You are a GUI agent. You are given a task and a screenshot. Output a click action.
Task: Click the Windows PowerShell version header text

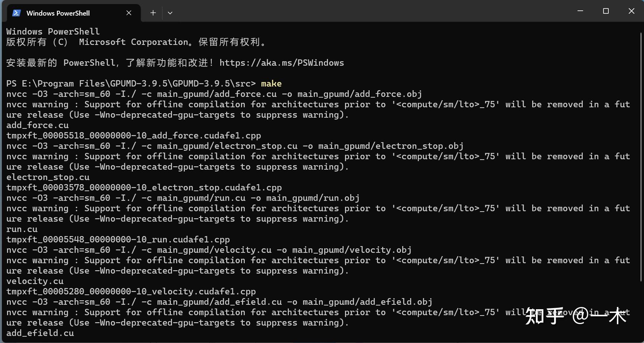click(x=52, y=31)
